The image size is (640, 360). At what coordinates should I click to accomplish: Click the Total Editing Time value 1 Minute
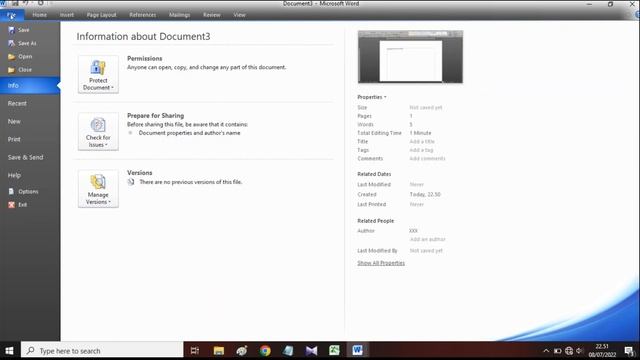tap(420, 133)
